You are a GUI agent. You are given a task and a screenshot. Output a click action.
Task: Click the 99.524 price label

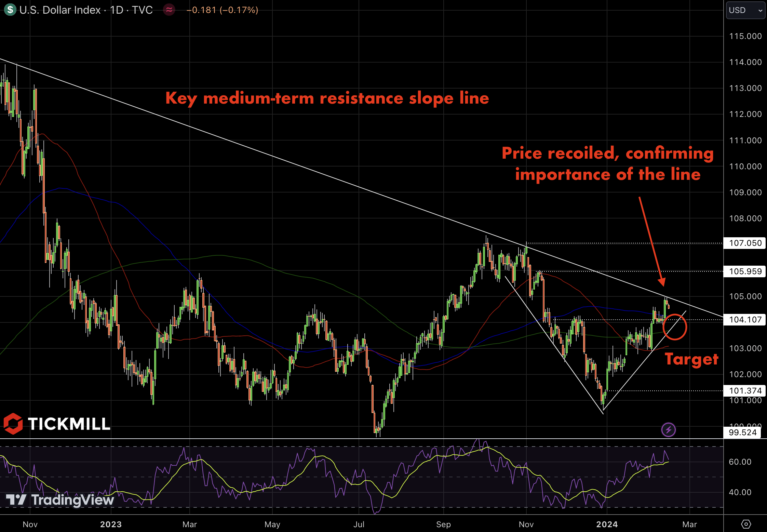tap(742, 433)
